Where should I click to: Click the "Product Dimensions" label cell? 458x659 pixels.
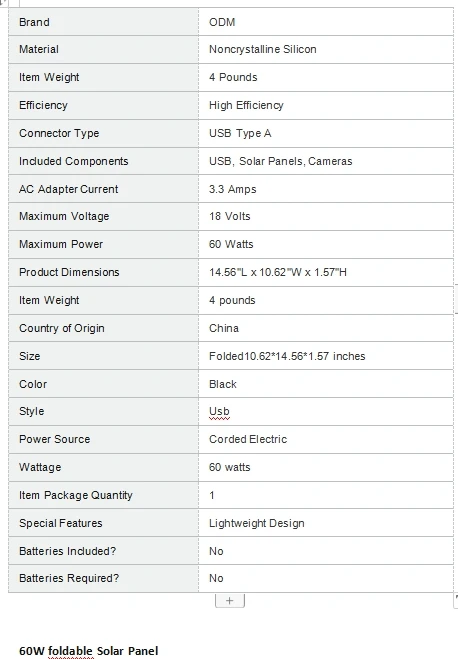tap(103, 272)
